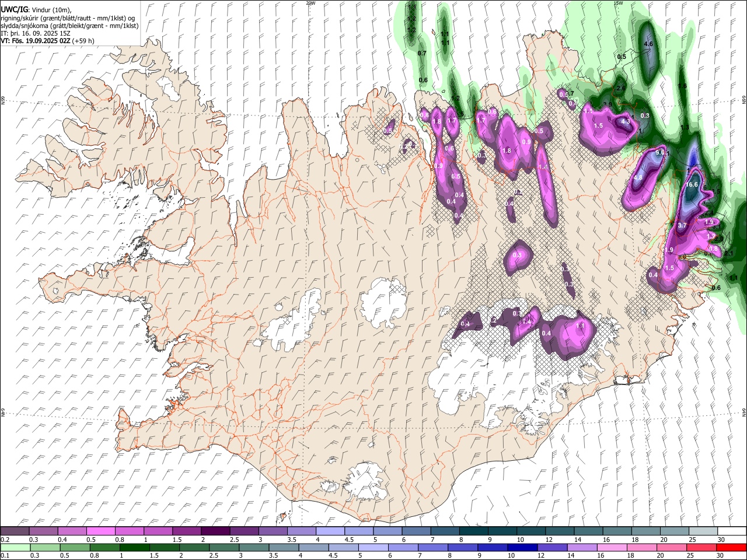This screenshot has height=560, width=747.
Task: Select the pale green 0.1 swatch in rain scale
Action: (15, 547)
